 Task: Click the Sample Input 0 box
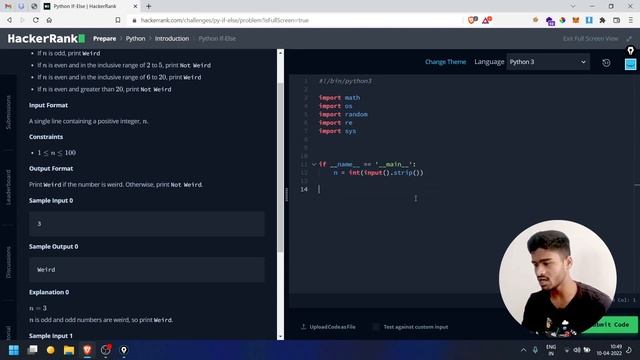(x=147, y=224)
